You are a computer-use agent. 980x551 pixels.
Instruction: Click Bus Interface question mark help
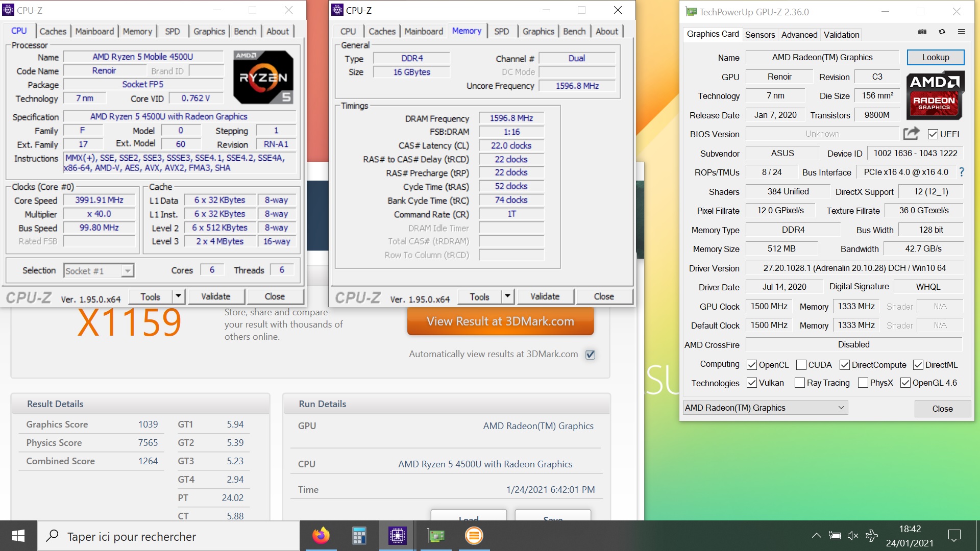pos(962,172)
